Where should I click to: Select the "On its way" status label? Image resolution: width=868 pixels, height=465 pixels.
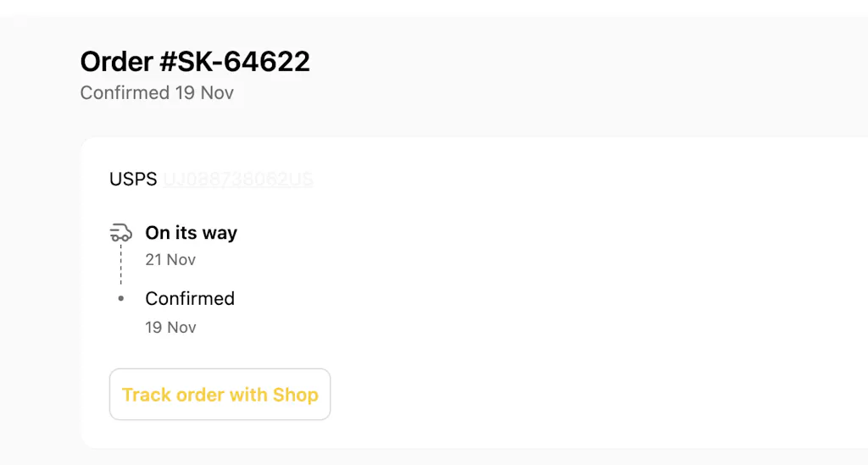pyautogui.click(x=191, y=233)
